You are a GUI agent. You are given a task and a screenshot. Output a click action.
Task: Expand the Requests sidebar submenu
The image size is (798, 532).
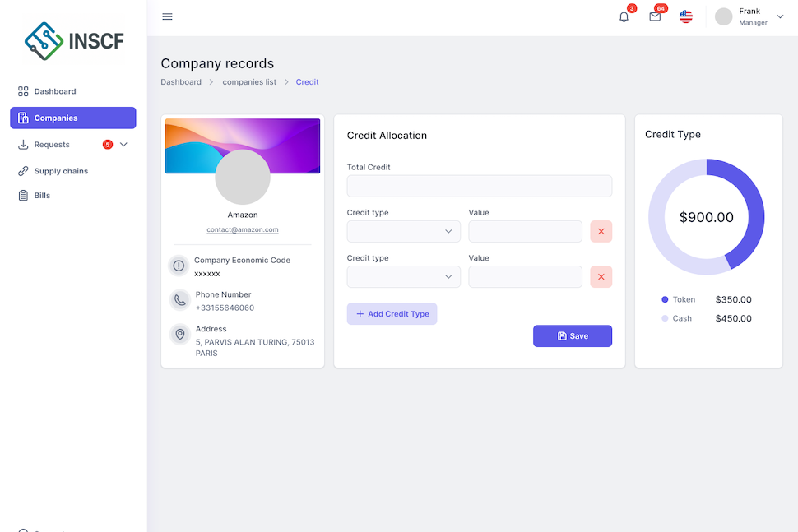(x=123, y=145)
